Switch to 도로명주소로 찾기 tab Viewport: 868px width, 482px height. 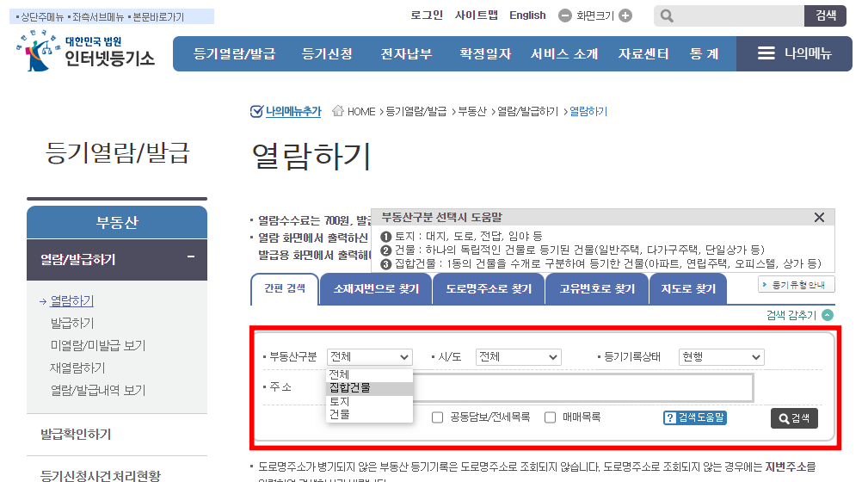coord(489,288)
